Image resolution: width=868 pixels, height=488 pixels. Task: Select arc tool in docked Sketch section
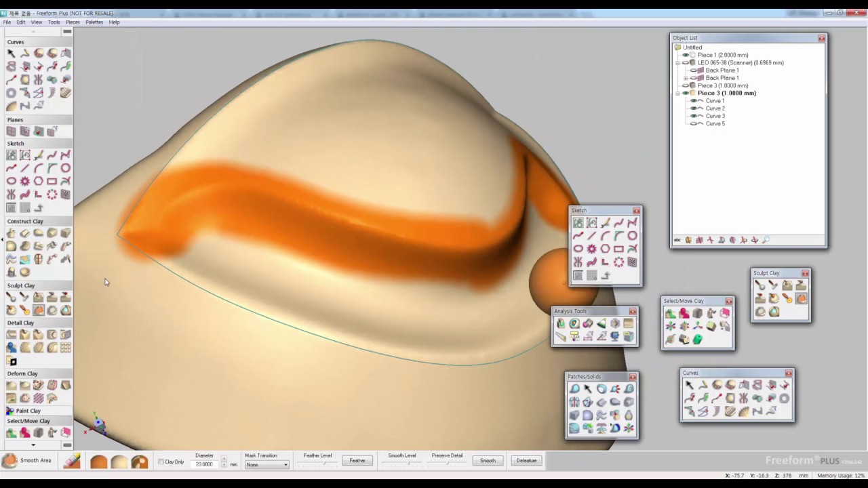39,167
